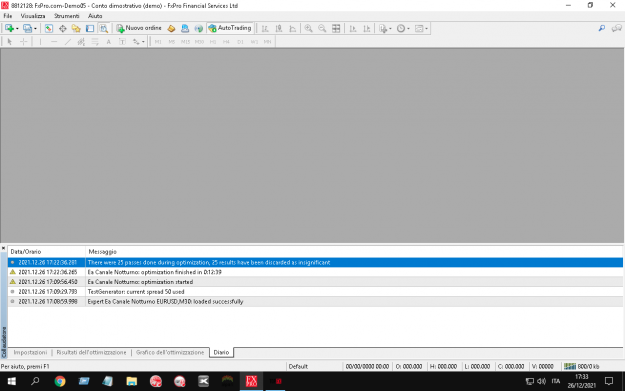
Task: Select the H1 timeframe
Action: pyautogui.click(x=213, y=42)
